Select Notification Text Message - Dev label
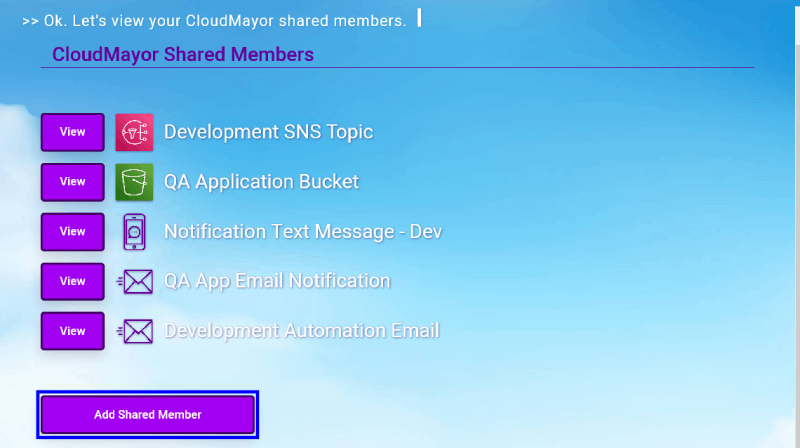 (303, 232)
